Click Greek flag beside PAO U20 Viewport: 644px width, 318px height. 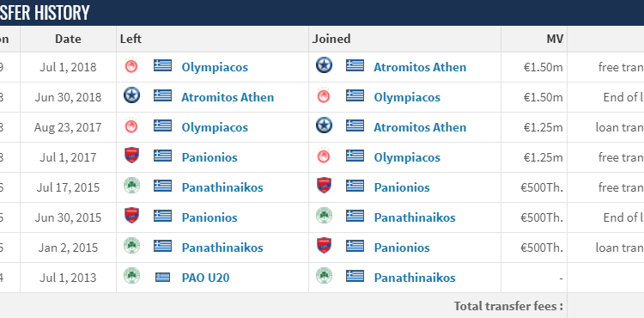162,278
